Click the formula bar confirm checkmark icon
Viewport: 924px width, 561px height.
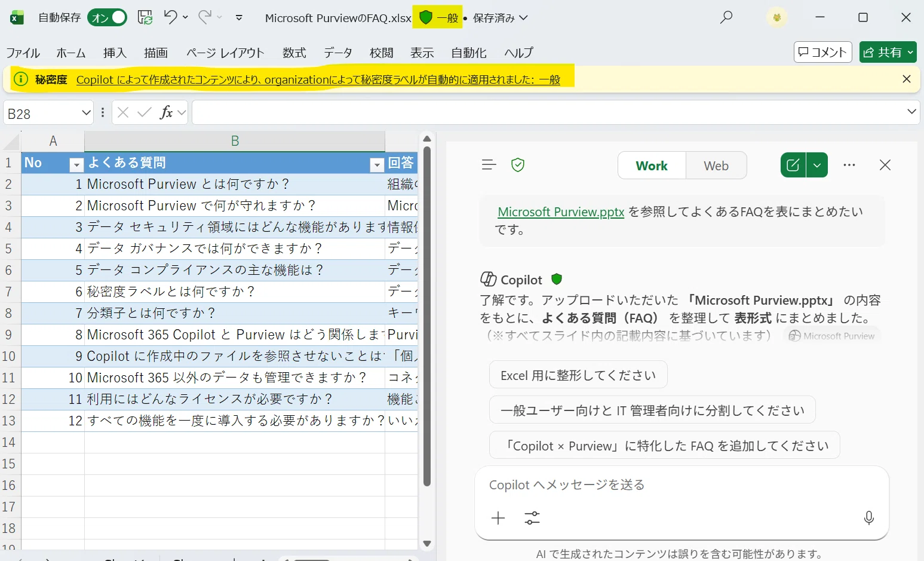[x=144, y=112]
